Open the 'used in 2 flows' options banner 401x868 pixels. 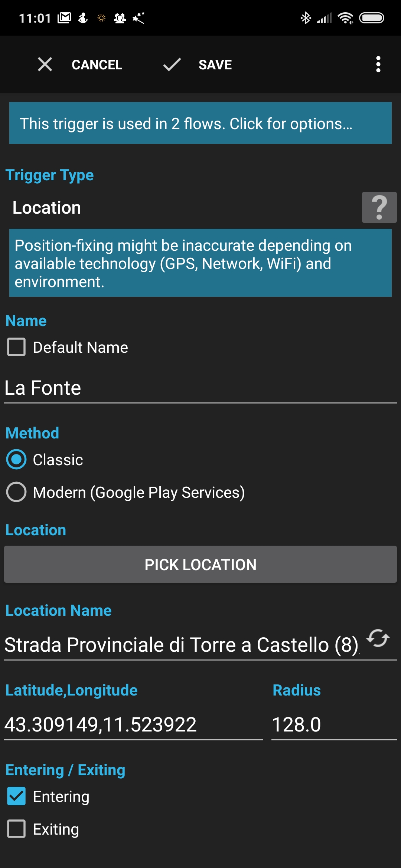[x=200, y=123]
